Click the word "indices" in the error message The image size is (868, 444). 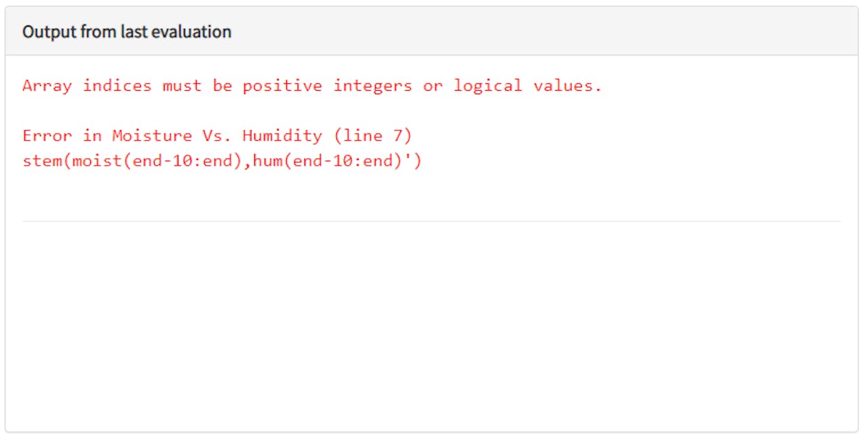point(117,86)
